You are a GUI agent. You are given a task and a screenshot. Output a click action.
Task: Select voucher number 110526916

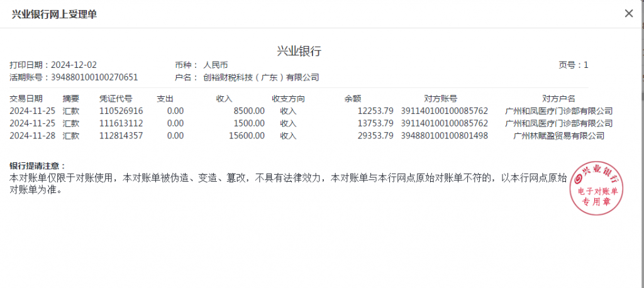tap(121, 111)
